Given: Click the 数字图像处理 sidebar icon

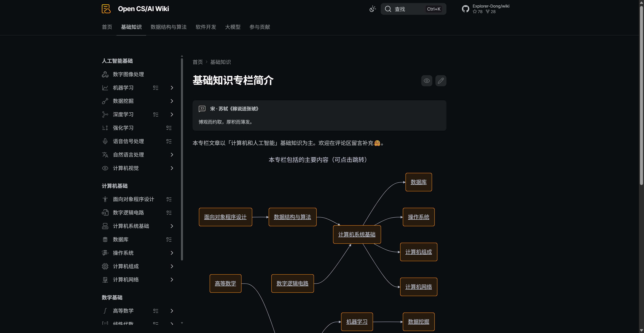Looking at the screenshot, I should pyautogui.click(x=105, y=74).
